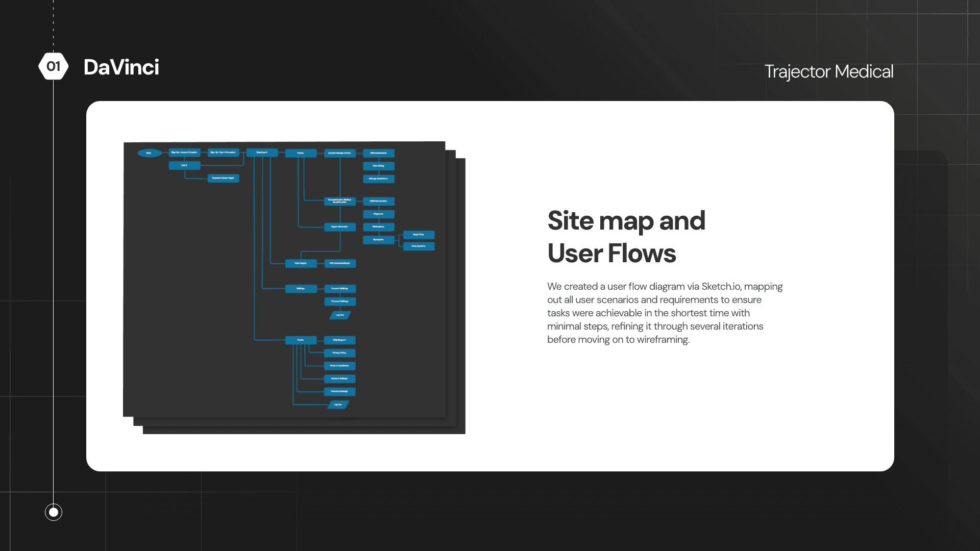The width and height of the screenshot is (980, 551).
Task: Select the Symptoms node in the flowchart
Action: tap(379, 240)
